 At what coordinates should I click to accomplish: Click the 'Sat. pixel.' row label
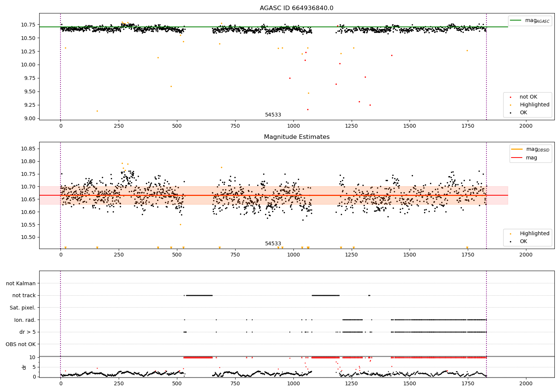pos(23,308)
